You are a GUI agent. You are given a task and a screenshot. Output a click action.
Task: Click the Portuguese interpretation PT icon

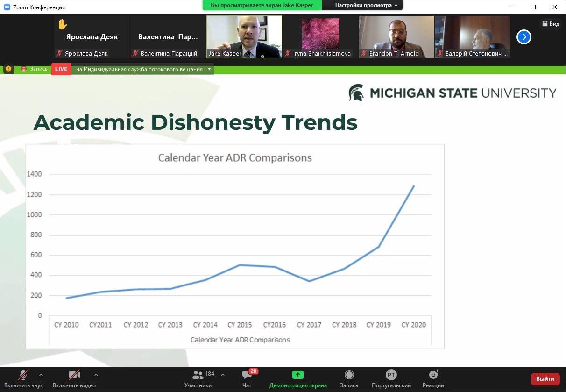click(x=391, y=375)
